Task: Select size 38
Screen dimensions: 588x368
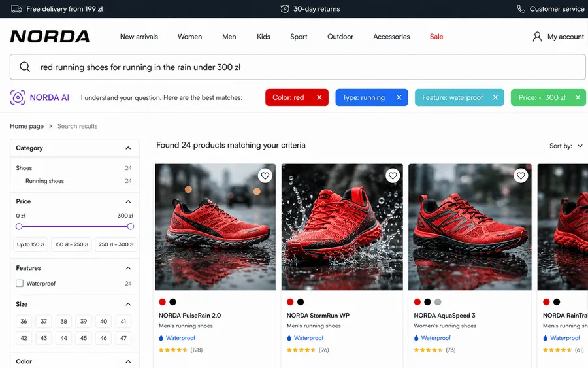Action: point(64,322)
